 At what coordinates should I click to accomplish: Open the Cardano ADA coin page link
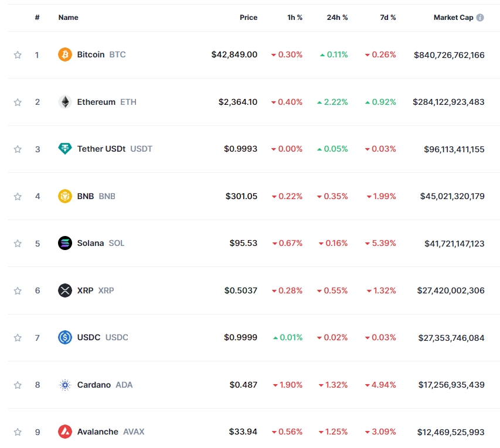pos(94,385)
